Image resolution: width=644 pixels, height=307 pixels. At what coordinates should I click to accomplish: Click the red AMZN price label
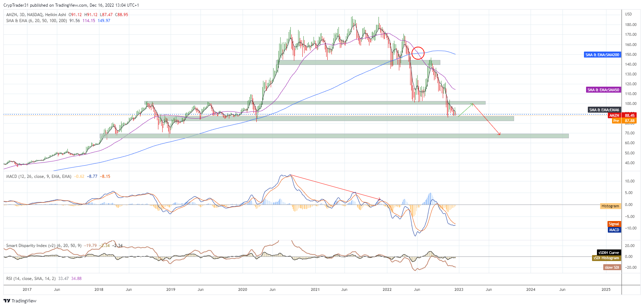[614, 115]
